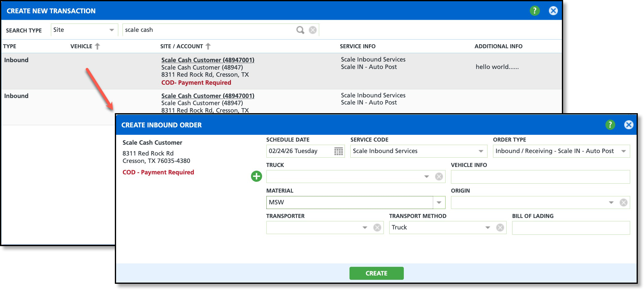
Task: Sort by Site / Account column arrow
Action: pyautogui.click(x=208, y=46)
